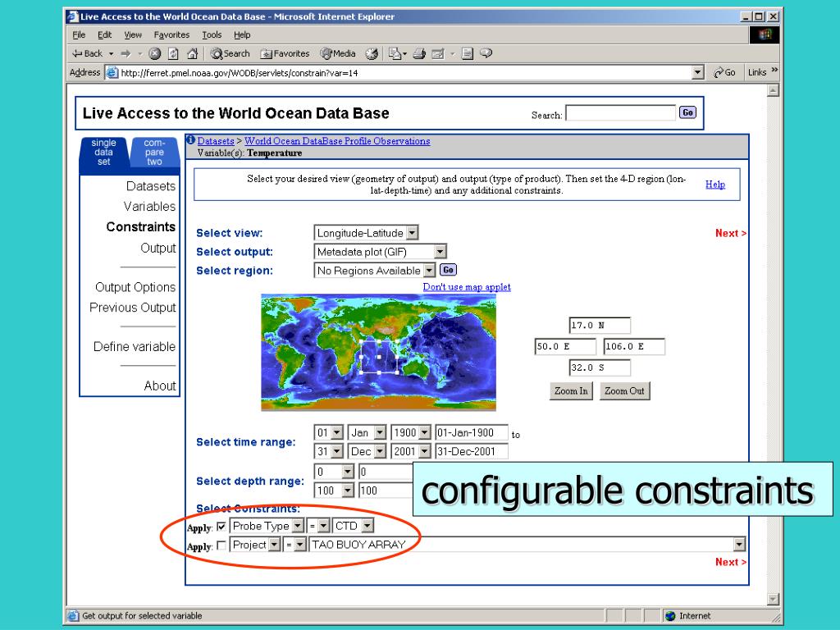Click the page icon in address bar
840x630 pixels.
click(112, 72)
